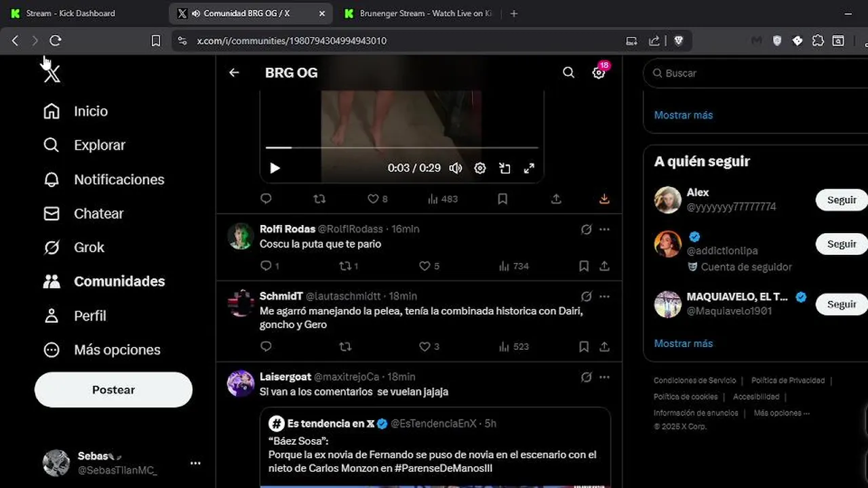Open Condiciones de Servicio link
This screenshot has width=868, height=488.
(x=694, y=380)
